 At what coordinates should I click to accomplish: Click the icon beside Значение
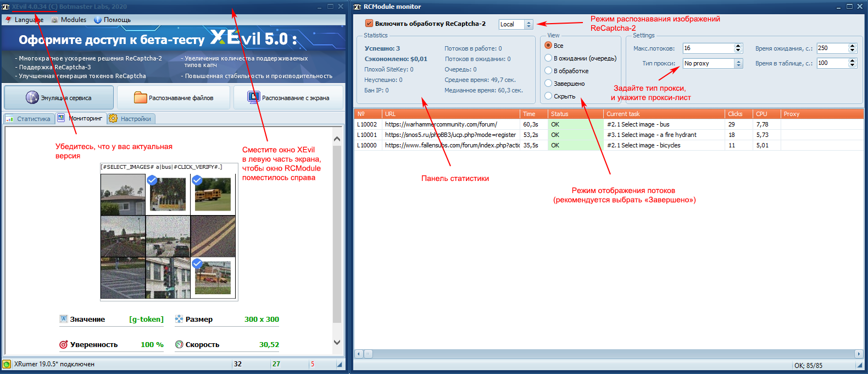(64, 319)
